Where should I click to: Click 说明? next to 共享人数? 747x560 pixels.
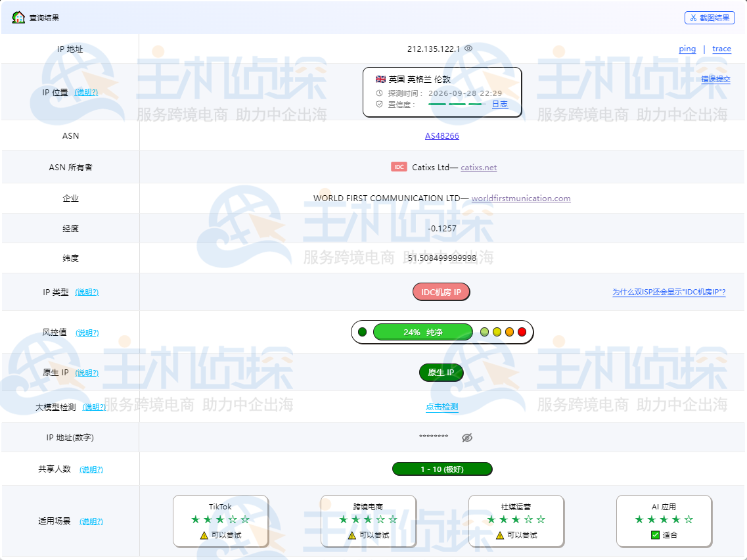[x=91, y=469]
